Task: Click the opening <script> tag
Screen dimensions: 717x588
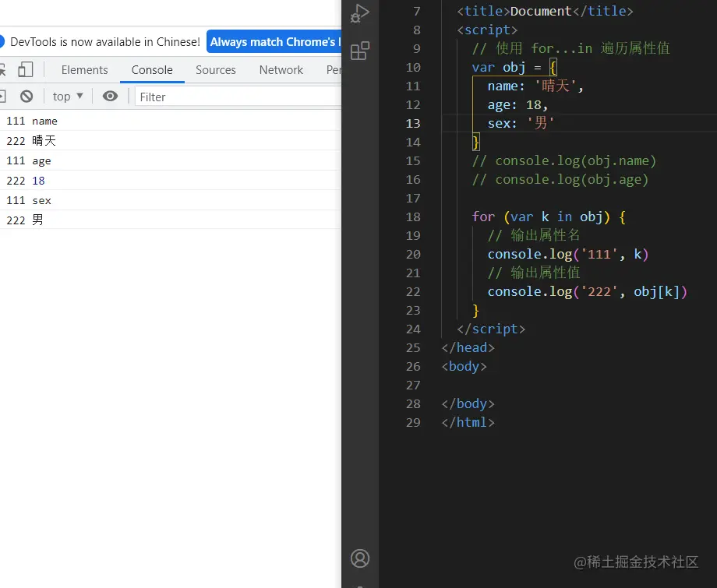Action: tap(487, 30)
